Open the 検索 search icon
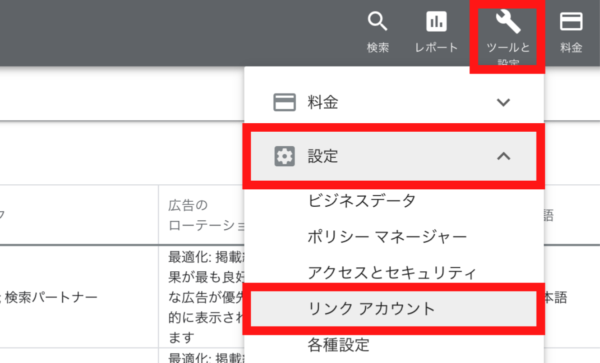600x363 pixels. 378,21
